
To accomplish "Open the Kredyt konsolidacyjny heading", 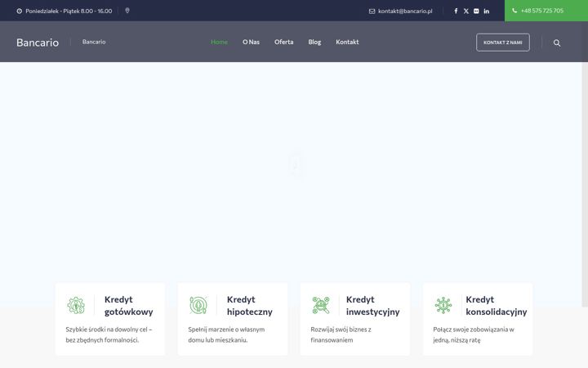I will click(x=497, y=306).
